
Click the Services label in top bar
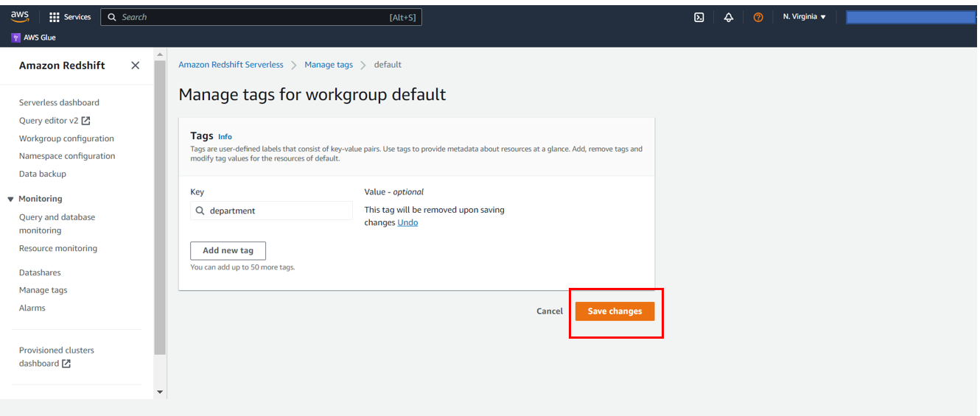click(77, 17)
